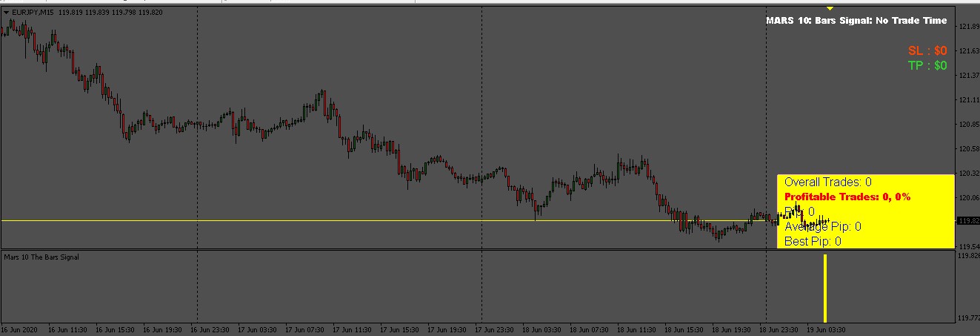Image resolution: width=980 pixels, height=336 pixels.
Task: Select the Overall Trades: 0 line
Action: tap(827, 182)
